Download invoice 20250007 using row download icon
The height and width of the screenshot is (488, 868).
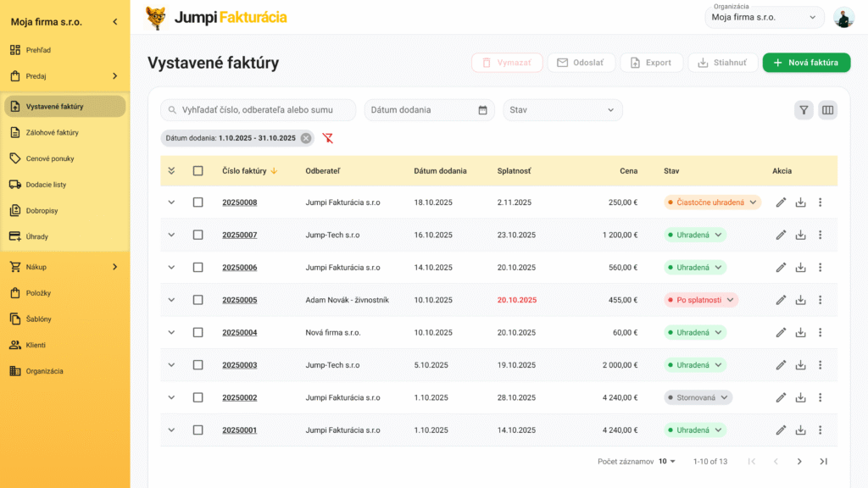click(x=800, y=235)
